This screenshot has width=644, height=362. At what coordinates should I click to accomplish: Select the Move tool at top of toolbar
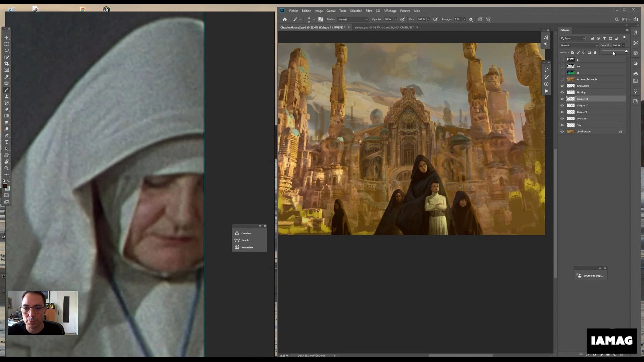(6, 38)
